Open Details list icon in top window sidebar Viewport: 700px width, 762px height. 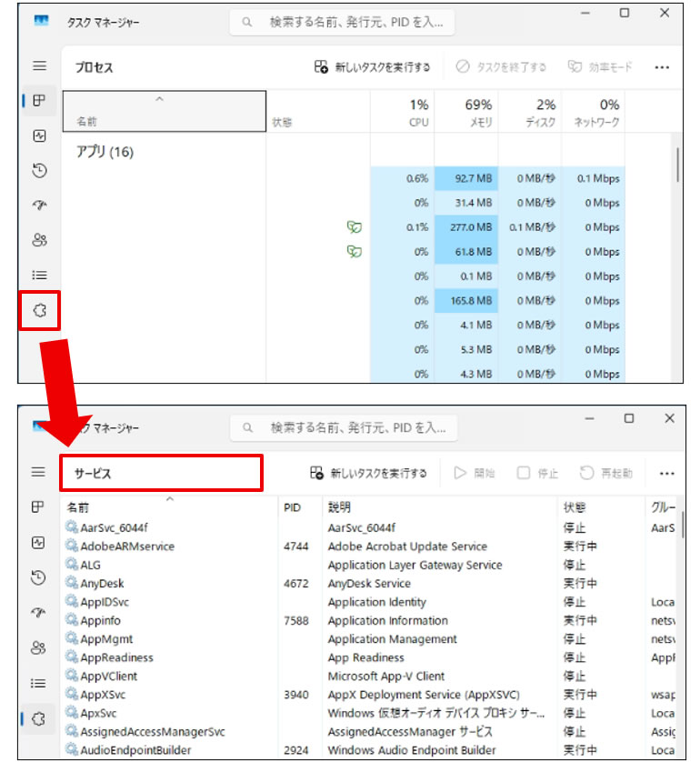(39, 275)
